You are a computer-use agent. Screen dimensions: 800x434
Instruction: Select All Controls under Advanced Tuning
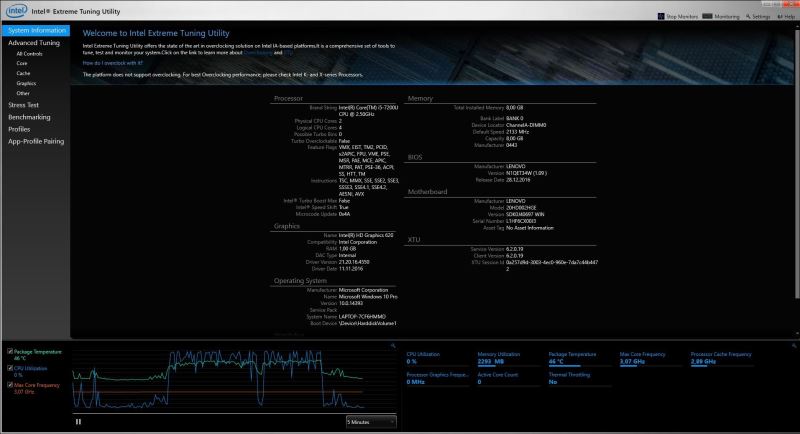pos(29,54)
